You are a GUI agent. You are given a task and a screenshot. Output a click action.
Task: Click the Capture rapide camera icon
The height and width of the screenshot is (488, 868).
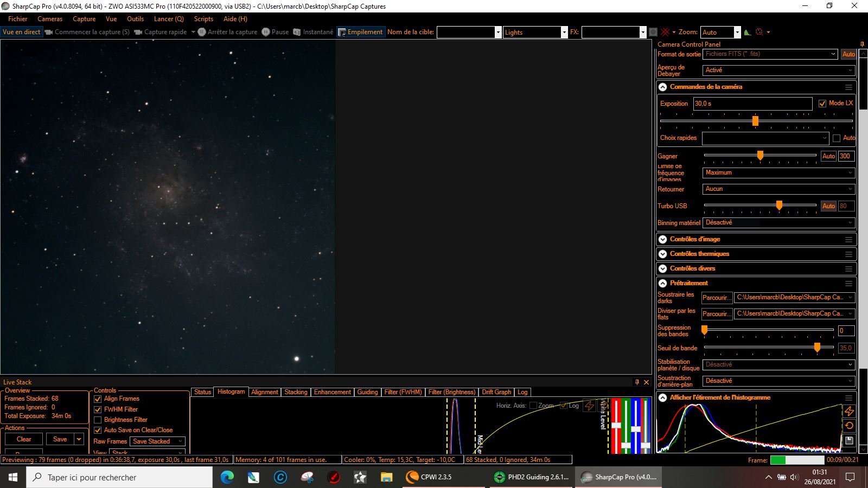click(x=138, y=32)
